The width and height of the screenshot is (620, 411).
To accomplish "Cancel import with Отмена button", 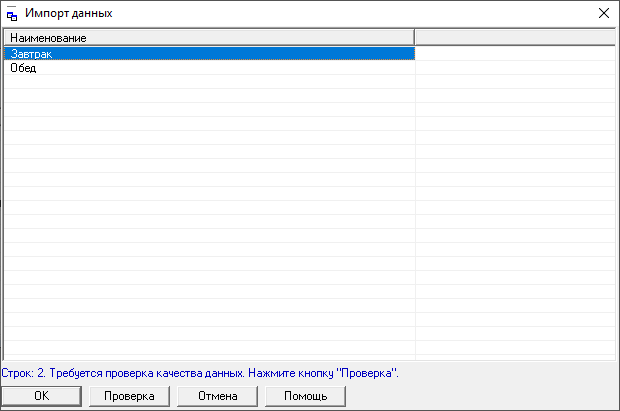I will pyautogui.click(x=217, y=396).
